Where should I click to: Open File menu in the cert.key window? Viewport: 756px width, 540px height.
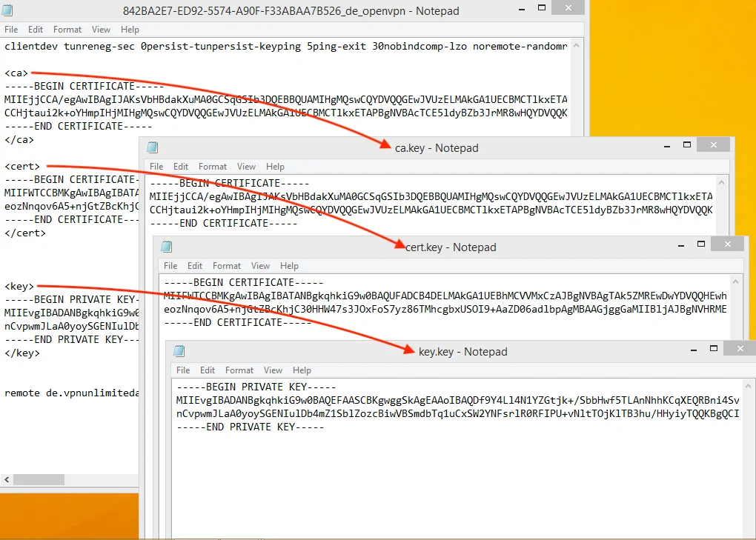click(170, 266)
